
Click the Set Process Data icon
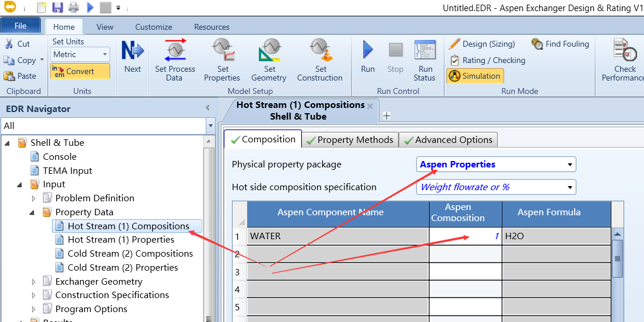[175, 51]
